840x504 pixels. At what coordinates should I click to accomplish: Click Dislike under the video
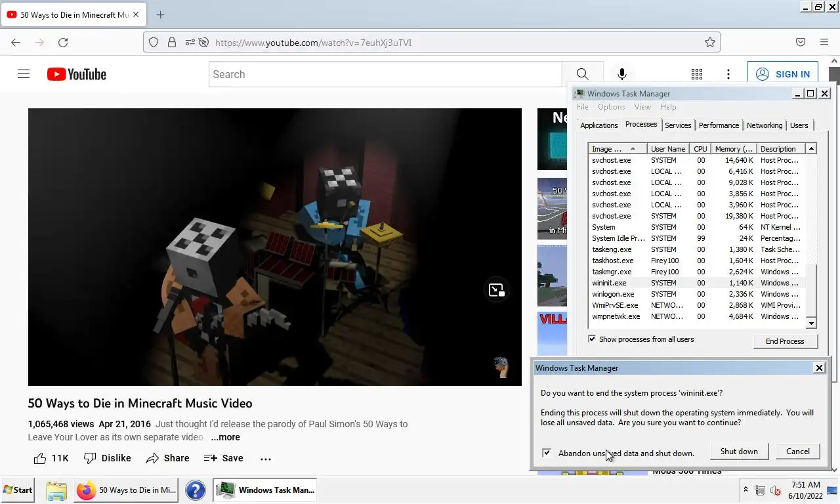[x=108, y=458]
